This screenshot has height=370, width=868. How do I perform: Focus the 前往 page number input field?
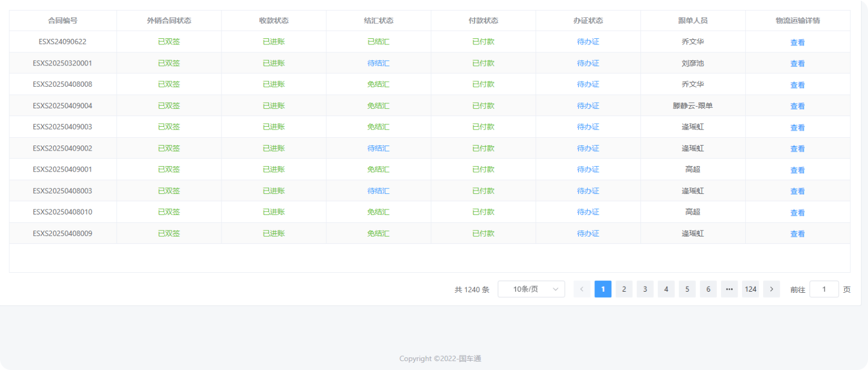(x=824, y=289)
